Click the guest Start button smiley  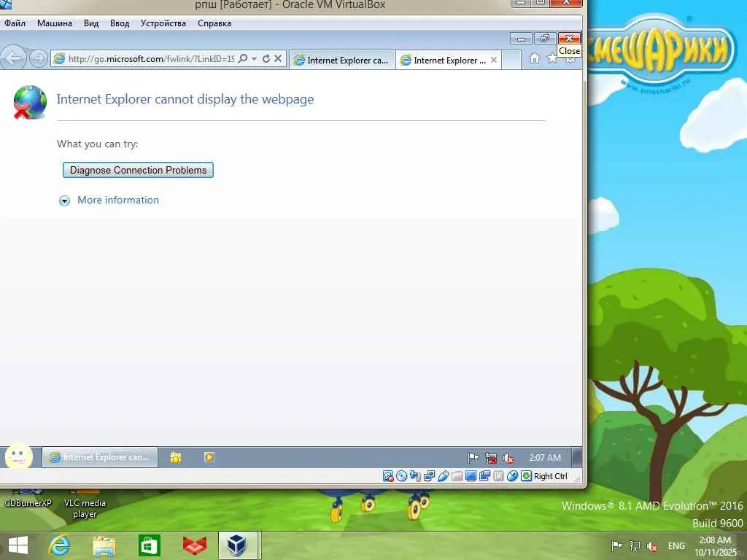tap(18, 456)
